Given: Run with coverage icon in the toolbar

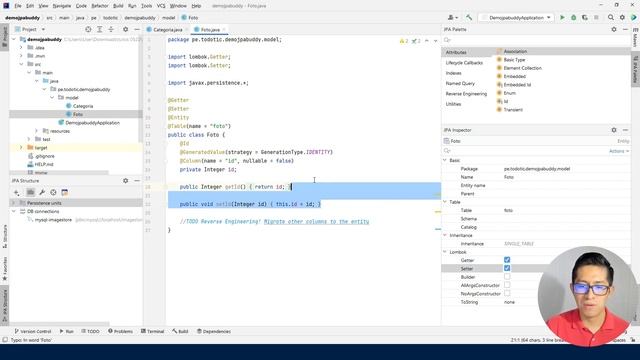Looking at the screenshot, I should coord(585,18).
